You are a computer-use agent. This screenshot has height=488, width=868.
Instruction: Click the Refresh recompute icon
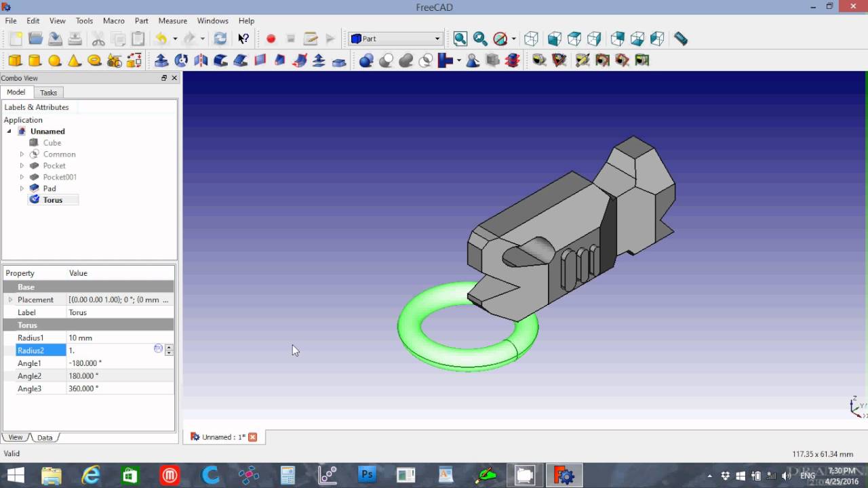point(220,39)
